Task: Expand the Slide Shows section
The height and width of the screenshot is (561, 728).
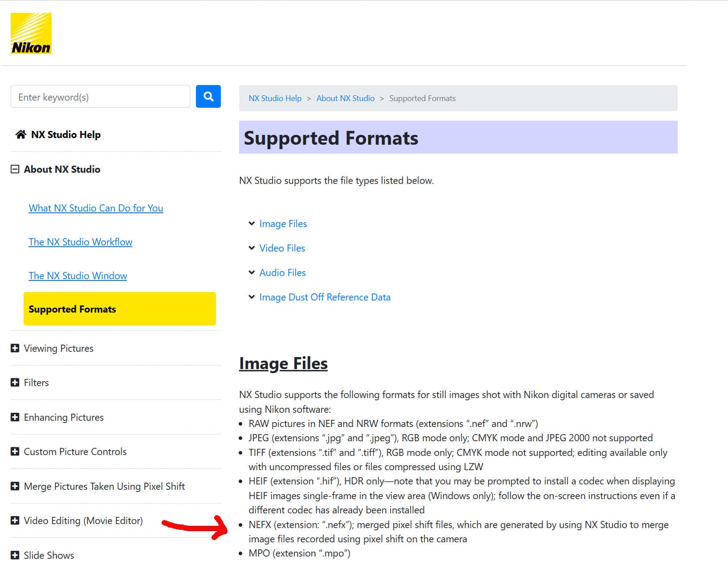Action: tap(15, 555)
